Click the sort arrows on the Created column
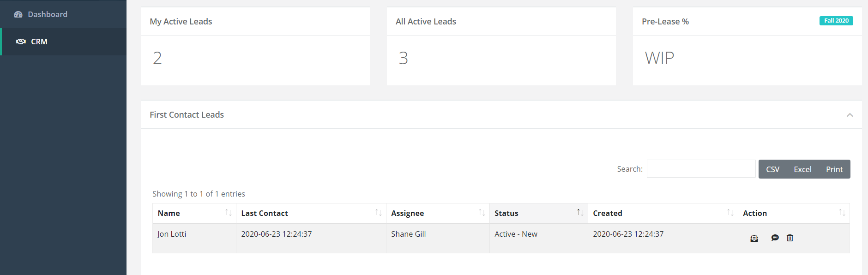 coord(729,213)
